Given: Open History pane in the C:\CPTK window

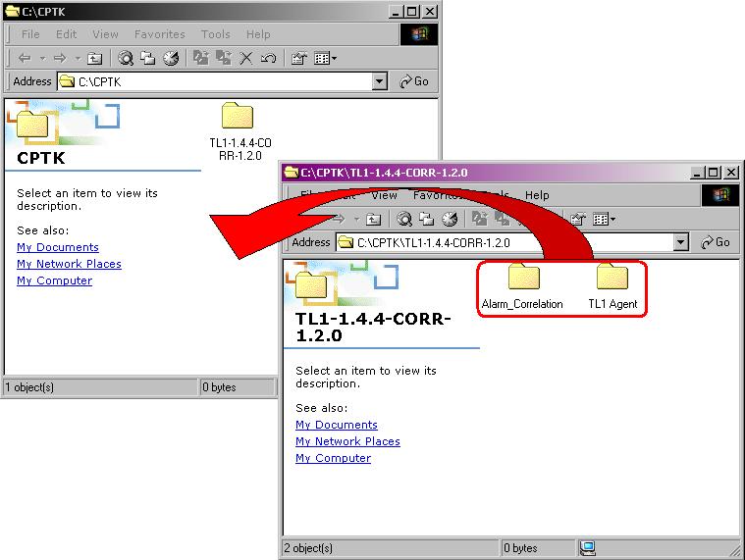Looking at the screenshot, I should (171, 59).
